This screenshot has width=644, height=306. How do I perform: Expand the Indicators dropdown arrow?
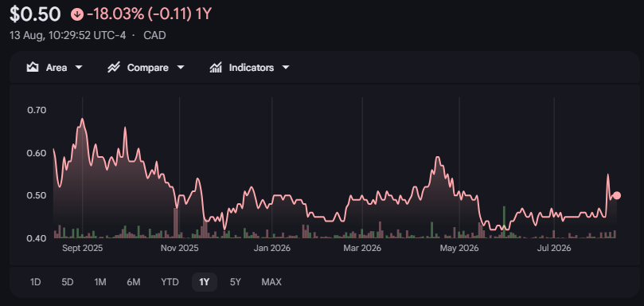click(286, 68)
